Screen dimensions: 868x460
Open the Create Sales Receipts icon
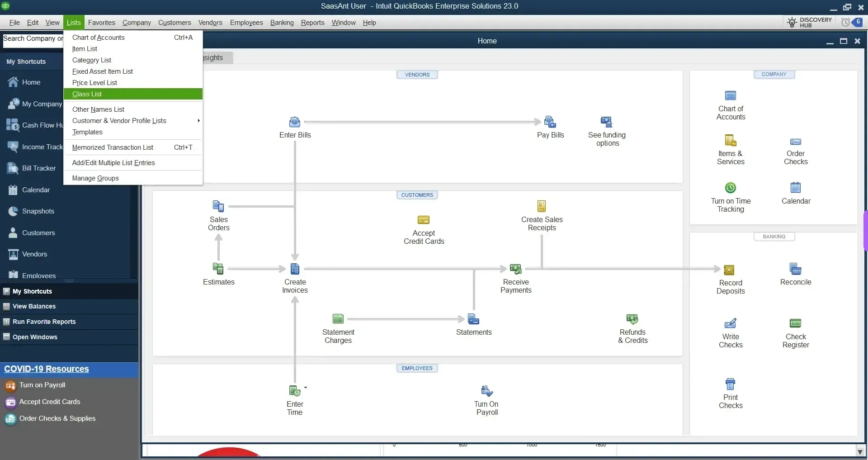click(542, 206)
